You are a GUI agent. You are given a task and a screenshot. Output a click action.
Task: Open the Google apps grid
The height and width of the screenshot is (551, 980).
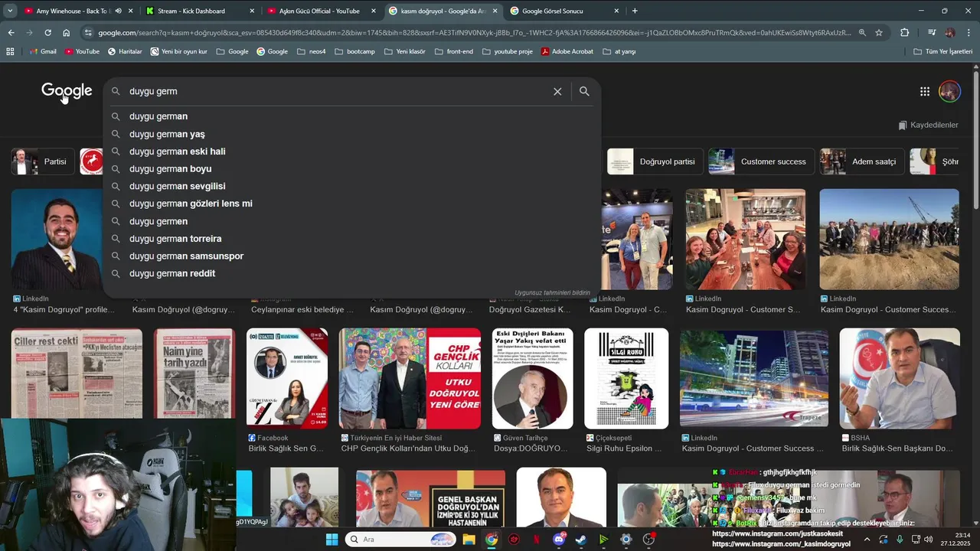[x=925, y=91]
